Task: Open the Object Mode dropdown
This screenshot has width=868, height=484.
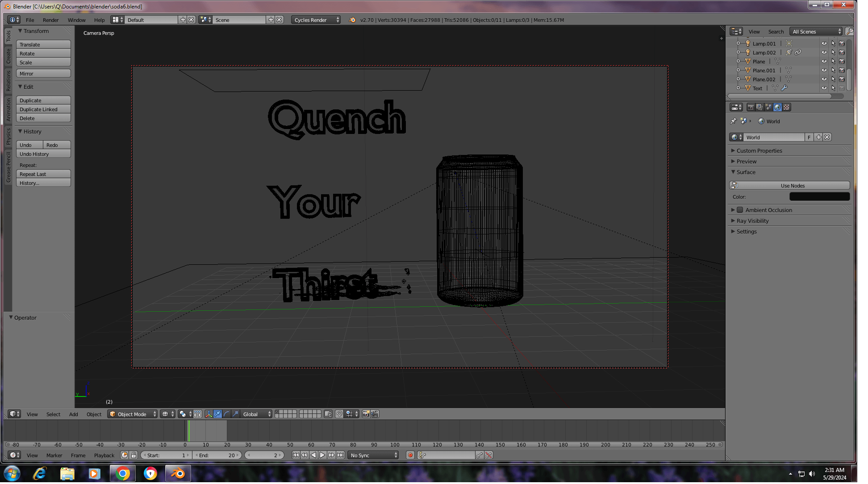Action: click(133, 414)
